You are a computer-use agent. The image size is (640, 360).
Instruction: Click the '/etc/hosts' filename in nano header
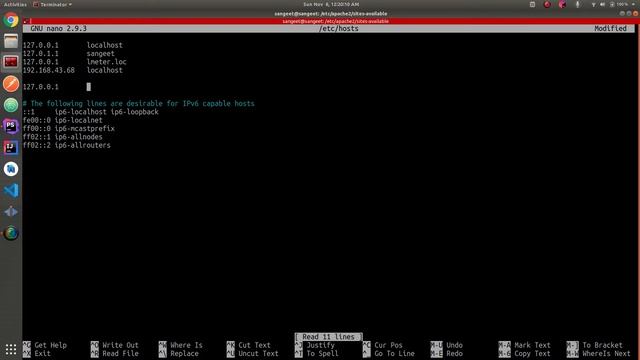[339, 29]
